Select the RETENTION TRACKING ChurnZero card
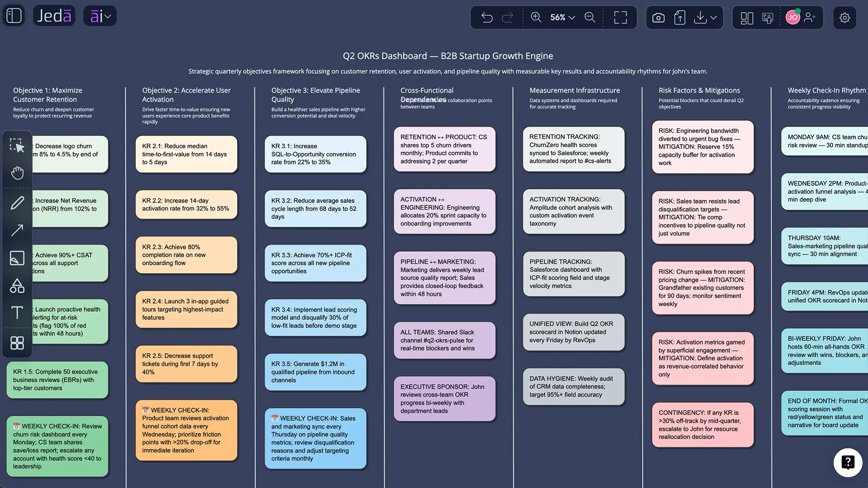The width and height of the screenshot is (868, 488). click(574, 149)
